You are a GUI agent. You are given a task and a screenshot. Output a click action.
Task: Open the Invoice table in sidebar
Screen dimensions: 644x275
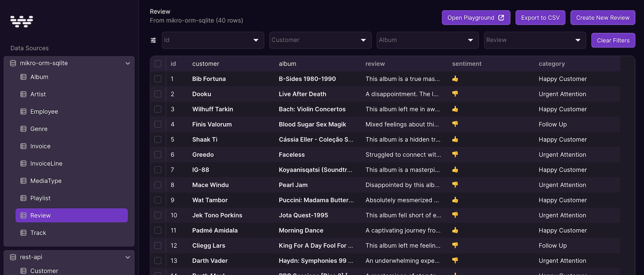41,146
